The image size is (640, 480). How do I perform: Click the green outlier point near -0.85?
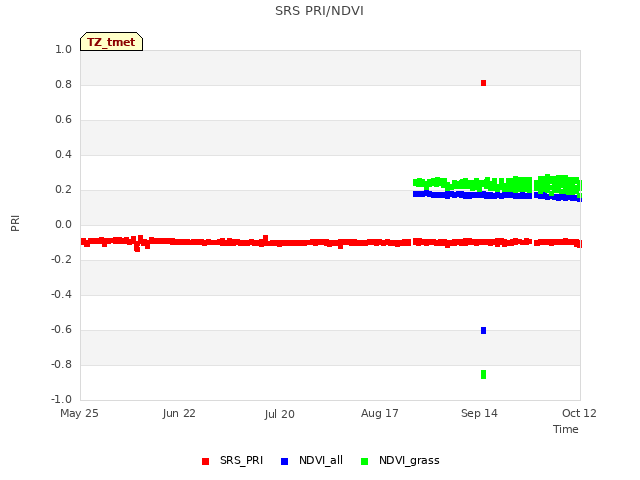click(483, 374)
